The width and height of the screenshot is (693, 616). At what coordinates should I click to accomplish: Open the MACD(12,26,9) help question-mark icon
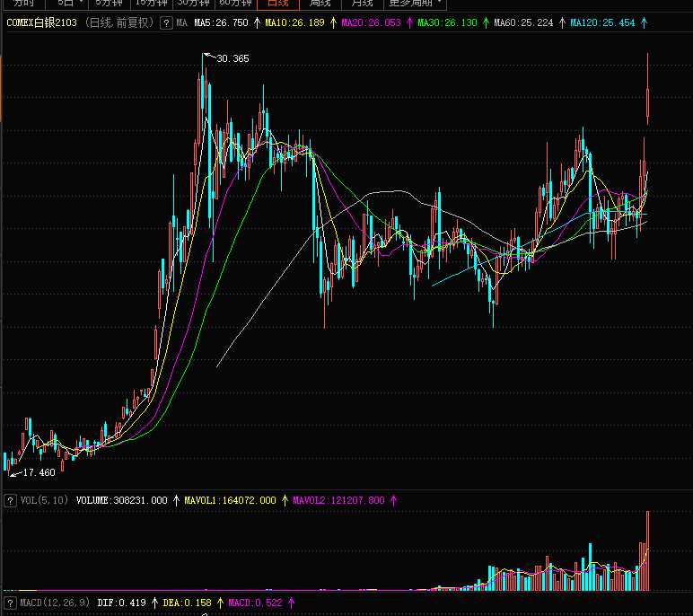pyautogui.click(x=10, y=603)
